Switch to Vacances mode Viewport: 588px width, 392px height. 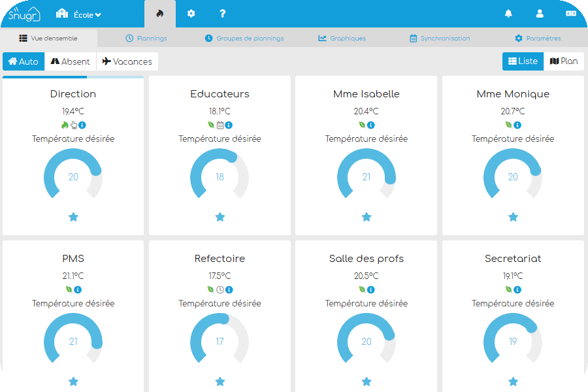127,61
